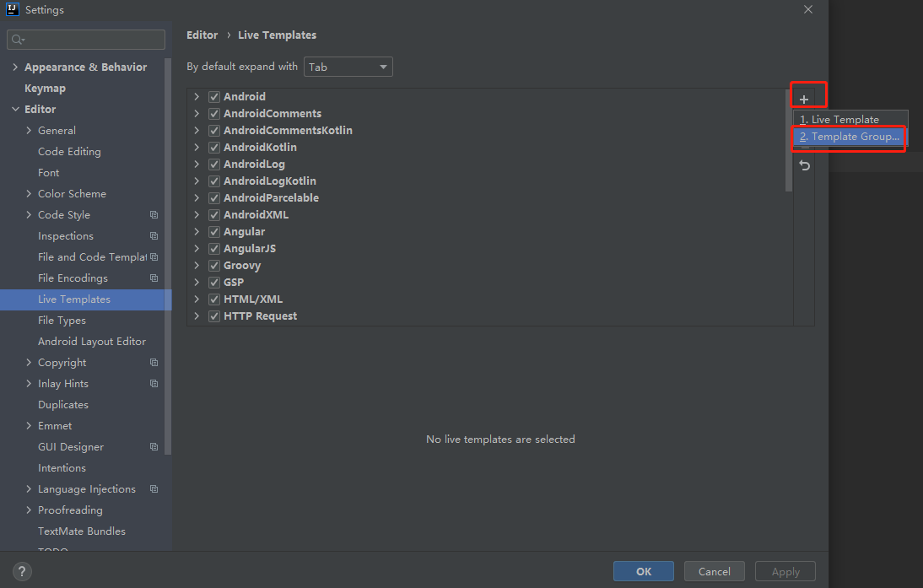Click the template list vertical scrollbar
This screenshot has height=588, width=923.
click(789, 141)
